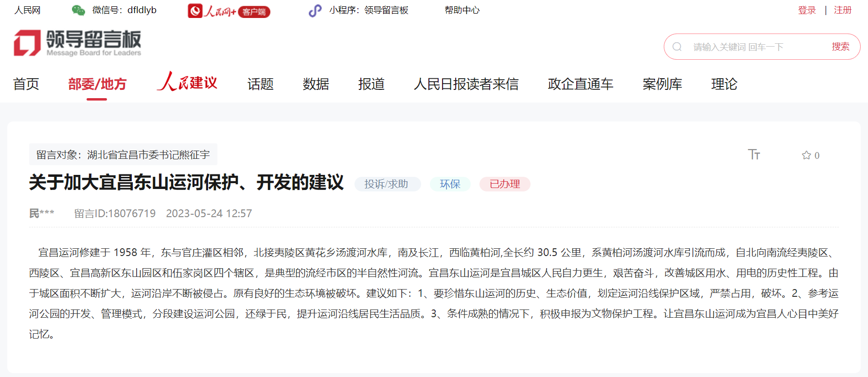Click the timestamp 2023-05-24 12:57
Viewport: 868px width, 377px height.
point(209,213)
